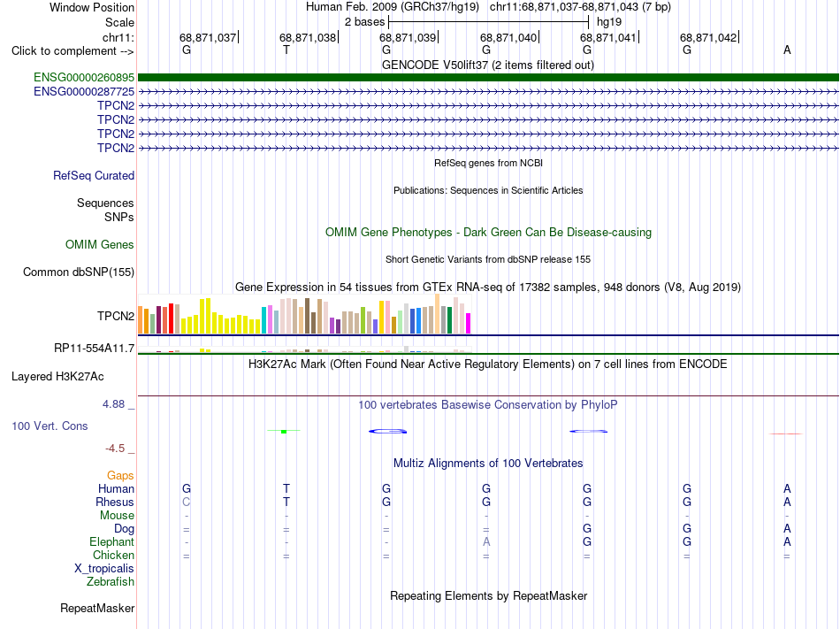Select the Elephant alignment row label

click(x=111, y=542)
